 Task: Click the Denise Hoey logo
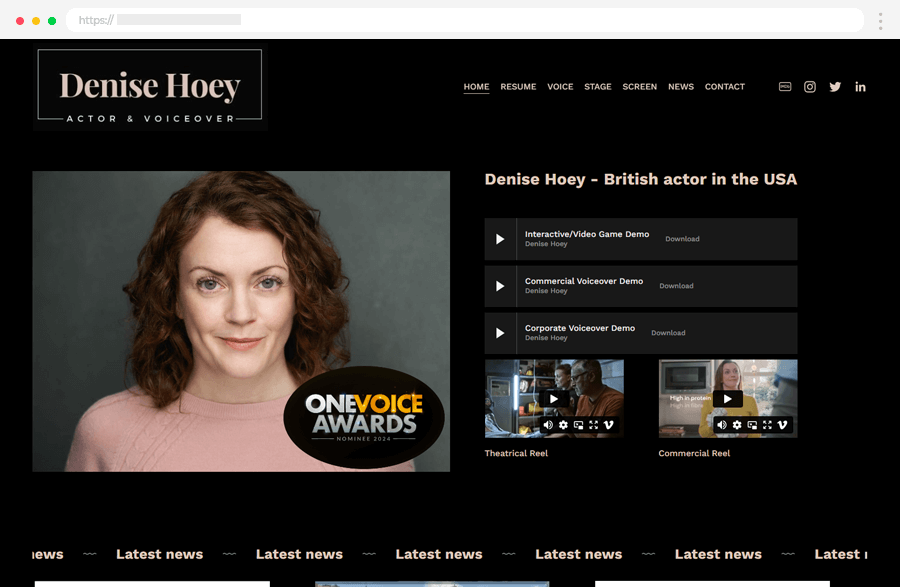(x=150, y=88)
